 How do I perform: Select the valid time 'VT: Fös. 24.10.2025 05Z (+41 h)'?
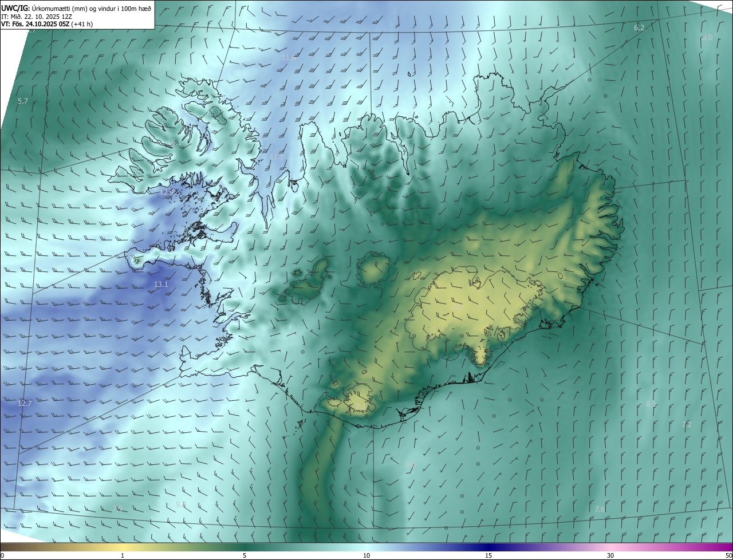click(47, 24)
